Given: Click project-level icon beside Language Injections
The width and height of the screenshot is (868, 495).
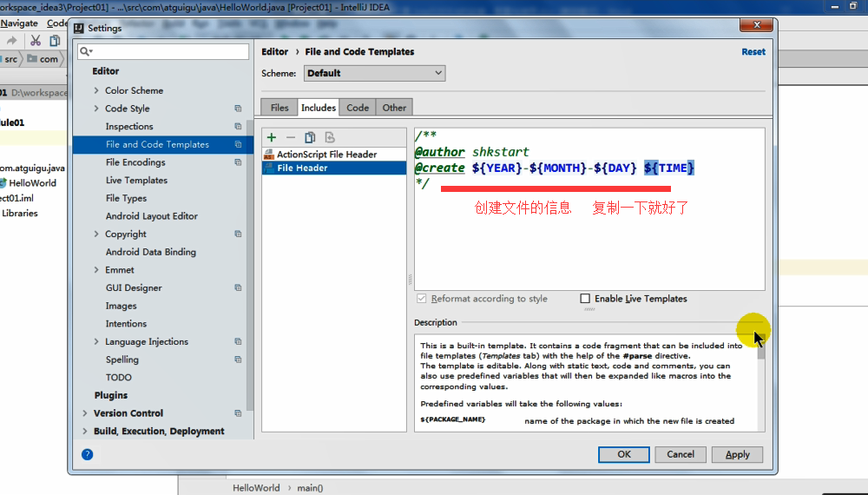Looking at the screenshot, I should click(238, 341).
